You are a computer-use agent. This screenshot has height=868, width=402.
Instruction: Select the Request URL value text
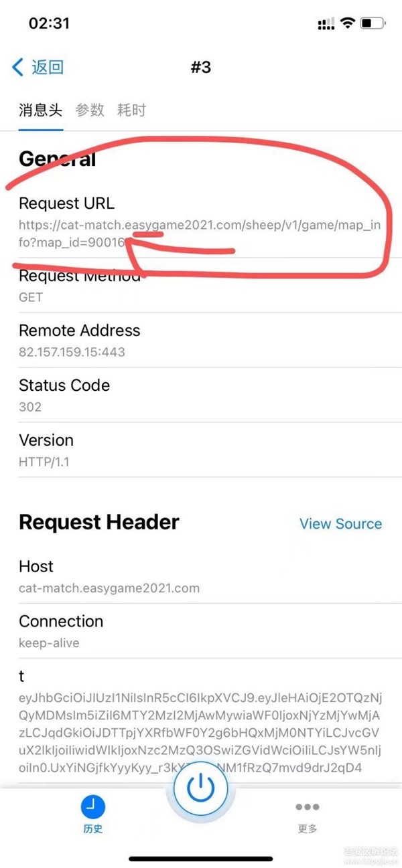pos(200,234)
